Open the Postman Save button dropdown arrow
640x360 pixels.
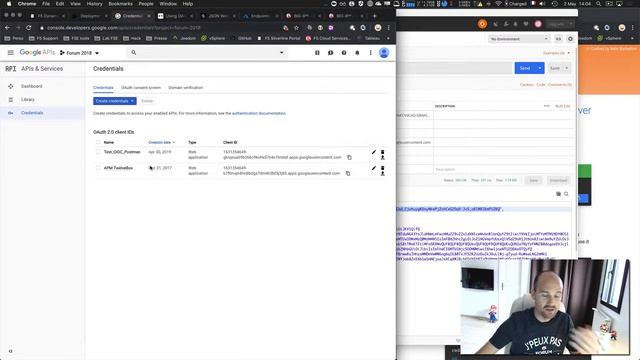tap(567, 68)
